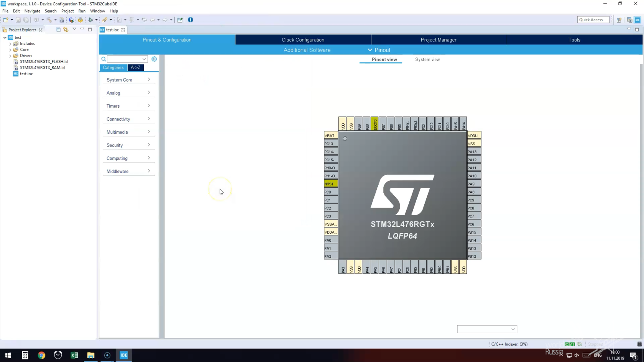Click the Quick Access field
Screen dimensions: 644x362
point(593,20)
